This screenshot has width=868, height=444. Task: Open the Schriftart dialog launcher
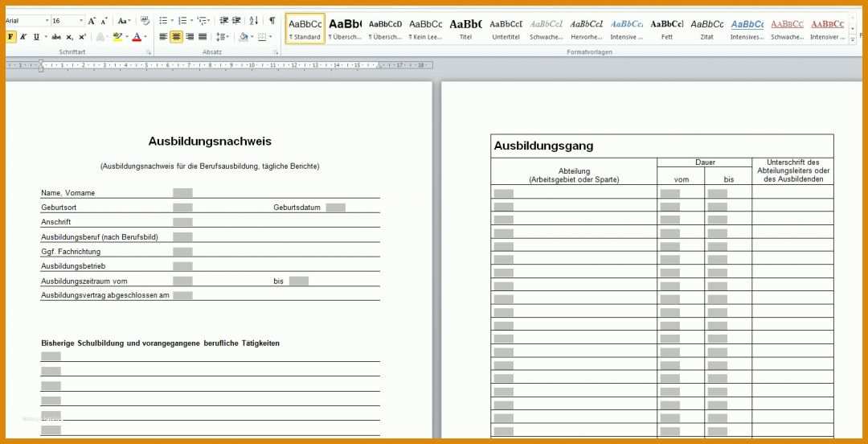coord(149,52)
